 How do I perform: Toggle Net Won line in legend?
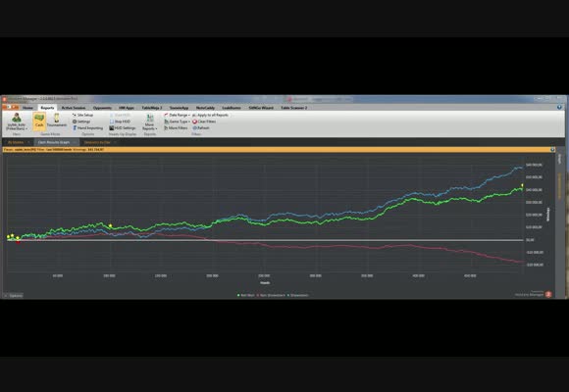[x=245, y=295]
